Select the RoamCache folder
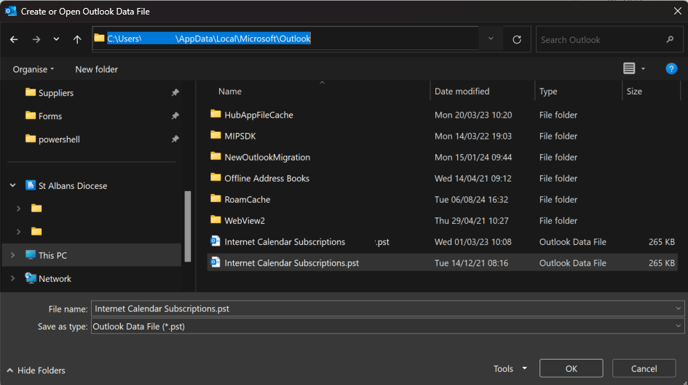 (247, 199)
